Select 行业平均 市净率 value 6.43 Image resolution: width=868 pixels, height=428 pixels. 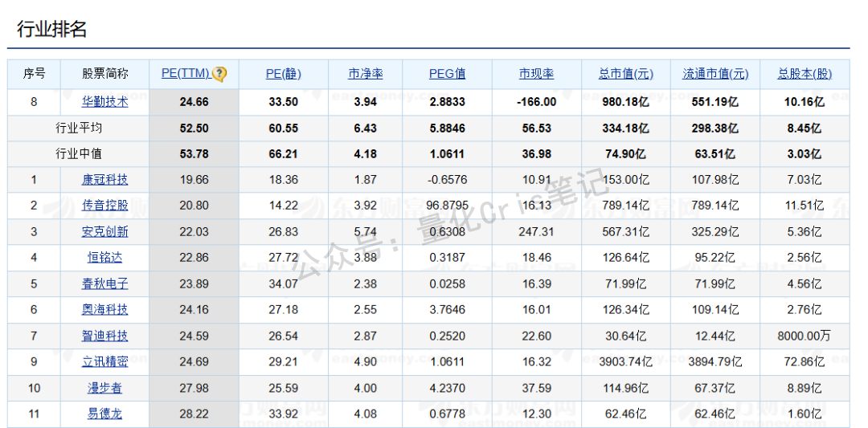click(366, 128)
